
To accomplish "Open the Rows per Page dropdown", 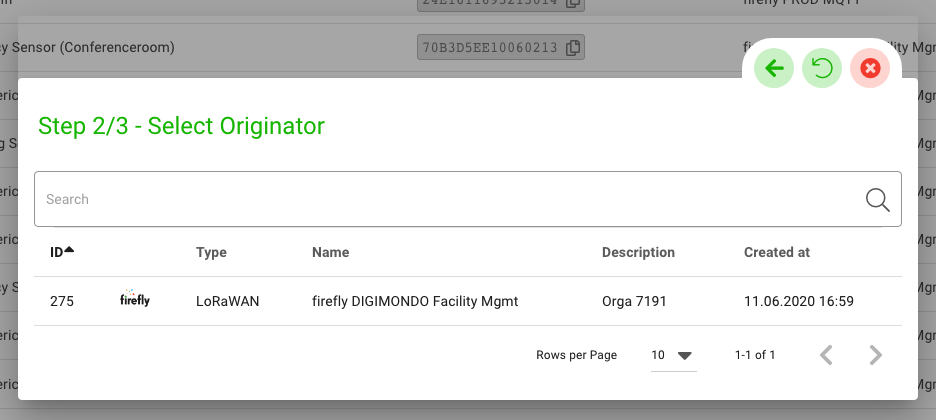I will pos(673,355).
